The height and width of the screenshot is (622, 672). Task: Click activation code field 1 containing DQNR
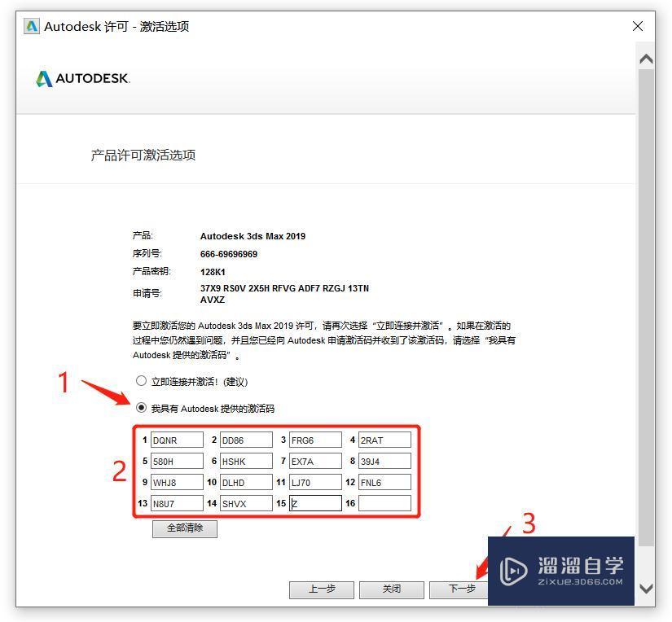coord(178,440)
